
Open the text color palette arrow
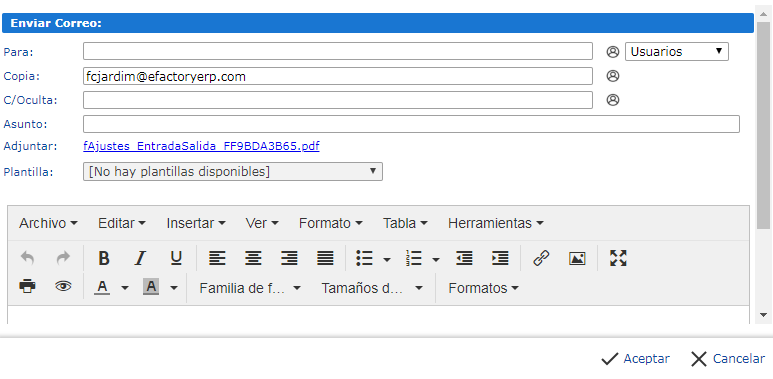(125, 288)
